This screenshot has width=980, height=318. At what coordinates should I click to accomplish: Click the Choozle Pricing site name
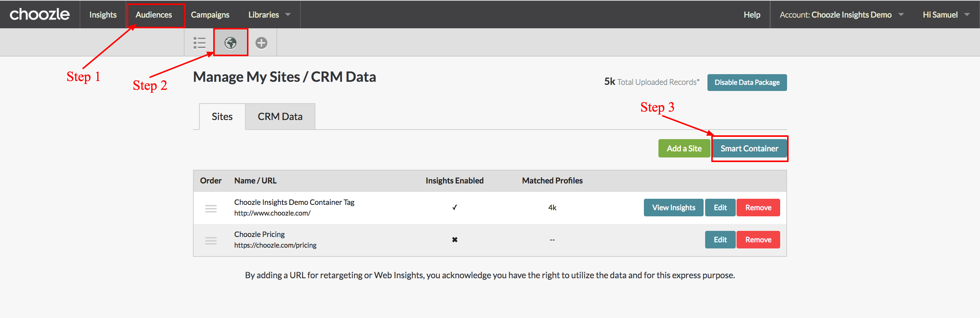[x=260, y=234]
